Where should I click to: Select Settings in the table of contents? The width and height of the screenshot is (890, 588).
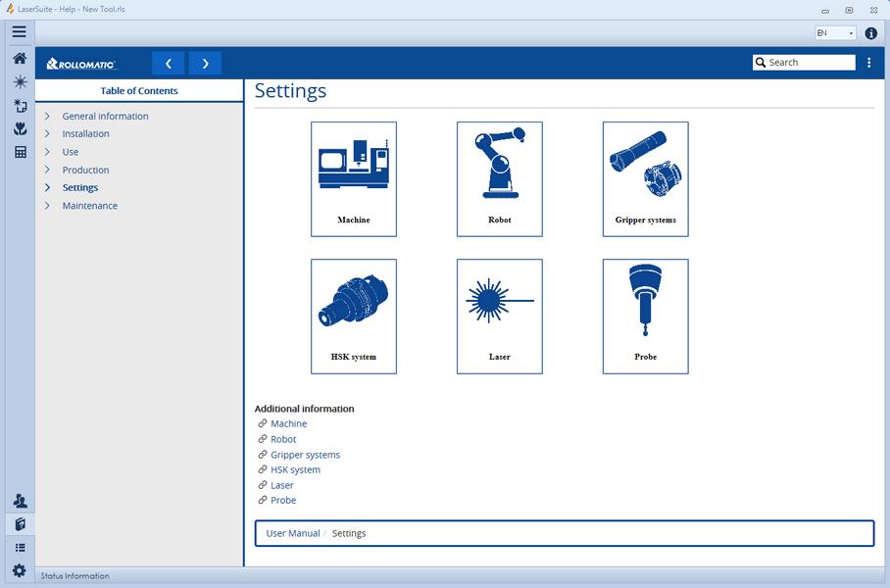tap(80, 187)
